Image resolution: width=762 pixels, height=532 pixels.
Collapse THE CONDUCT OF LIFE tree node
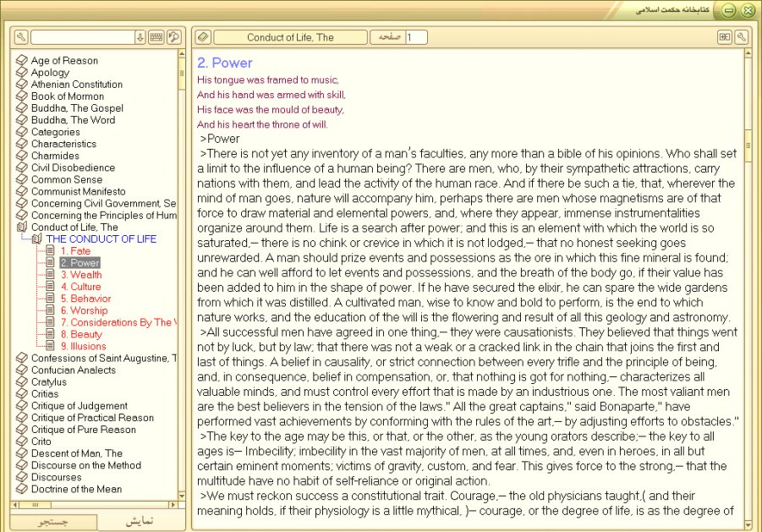pos(37,239)
